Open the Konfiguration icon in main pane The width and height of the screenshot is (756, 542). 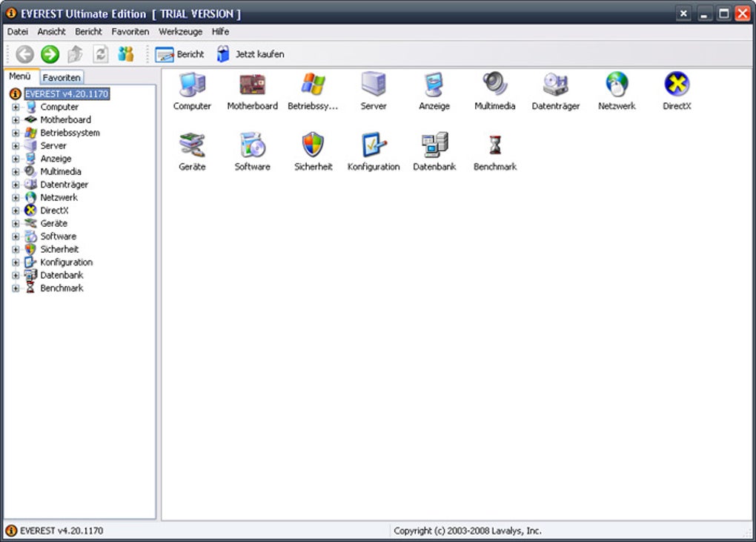pos(374,145)
